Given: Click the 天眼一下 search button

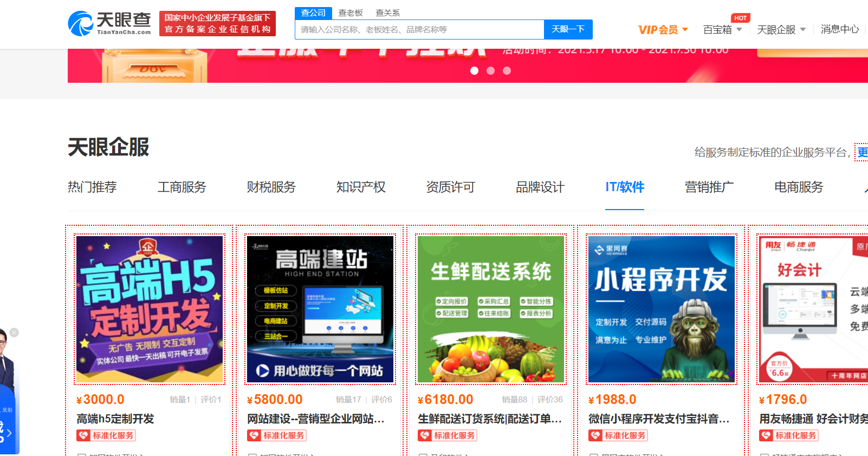Looking at the screenshot, I should point(568,29).
